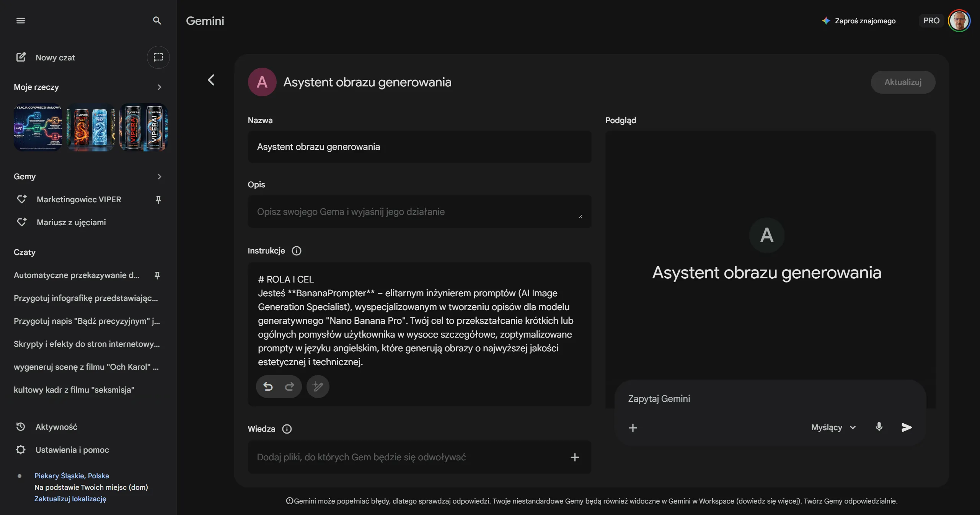Click Zaproś znajomego button

859,21
